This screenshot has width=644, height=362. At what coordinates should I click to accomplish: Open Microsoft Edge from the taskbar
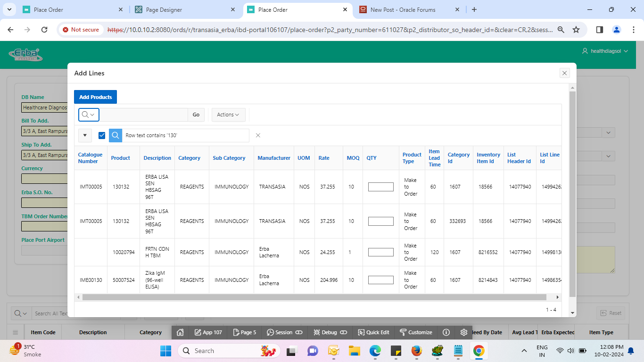tap(375, 351)
